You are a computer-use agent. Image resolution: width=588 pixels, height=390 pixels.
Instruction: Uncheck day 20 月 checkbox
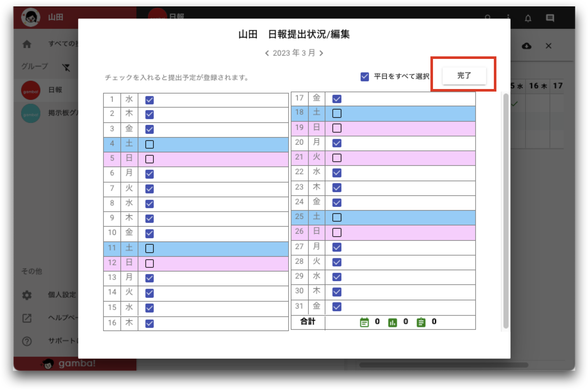[x=337, y=143]
